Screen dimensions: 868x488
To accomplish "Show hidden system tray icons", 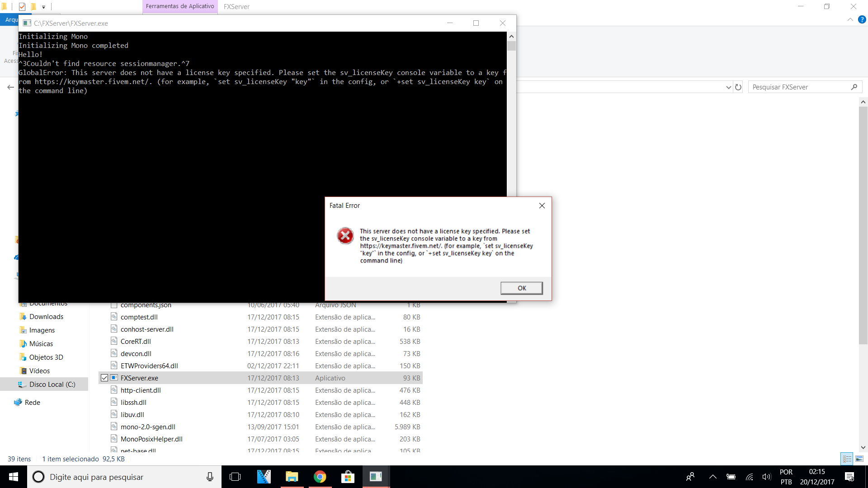I will (713, 477).
